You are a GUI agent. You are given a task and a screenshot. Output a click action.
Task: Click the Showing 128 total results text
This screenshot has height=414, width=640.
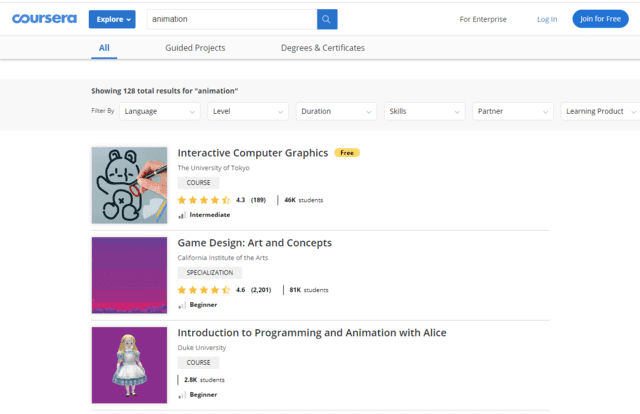pyautogui.click(x=164, y=91)
